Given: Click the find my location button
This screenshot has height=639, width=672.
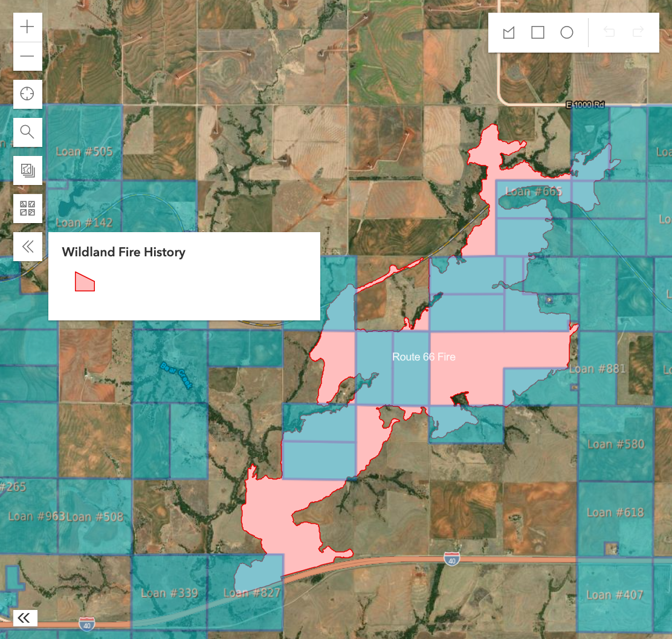Looking at the screenshot, I should coord(28,94).
